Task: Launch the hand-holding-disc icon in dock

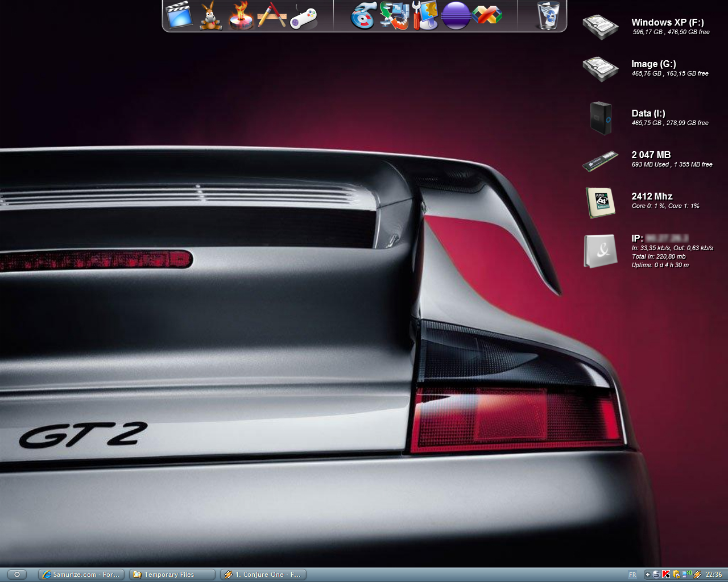Action: pyautogui.click(x=363, y=15)
